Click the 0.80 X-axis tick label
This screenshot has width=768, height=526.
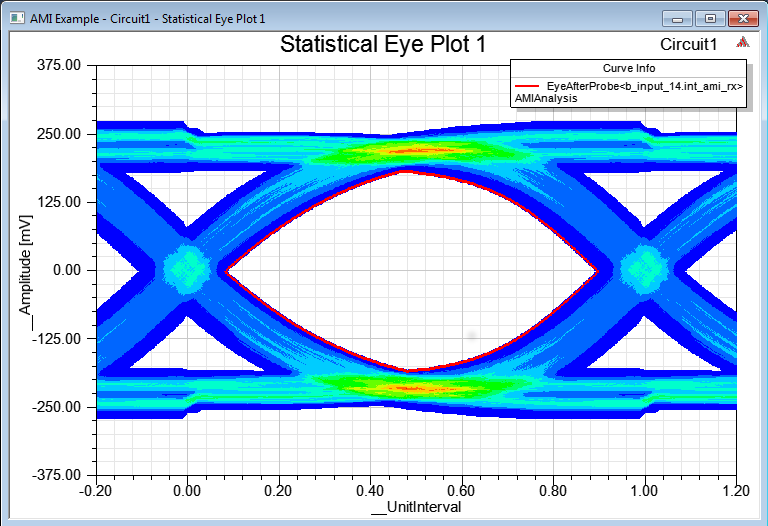[x=553, y=491]
